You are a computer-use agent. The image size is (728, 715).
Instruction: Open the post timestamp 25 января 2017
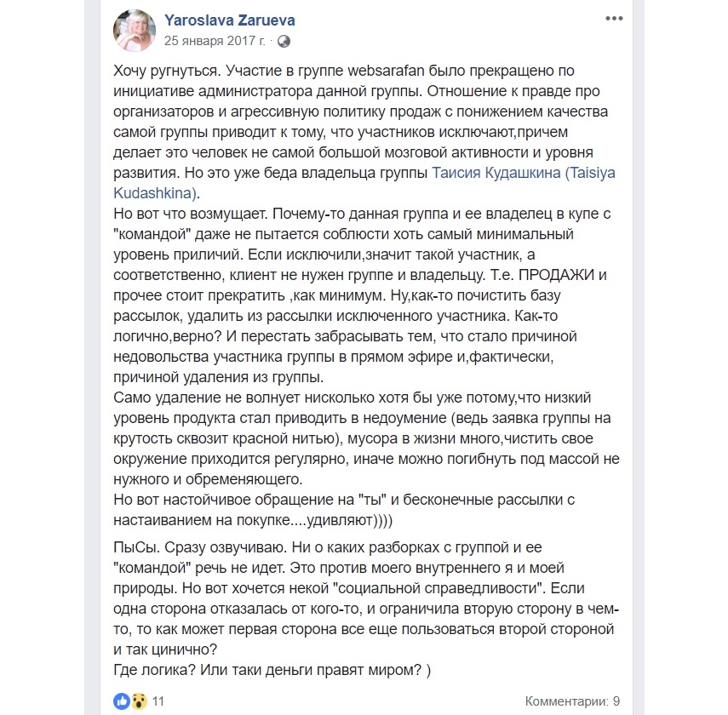tap(214, 41)
